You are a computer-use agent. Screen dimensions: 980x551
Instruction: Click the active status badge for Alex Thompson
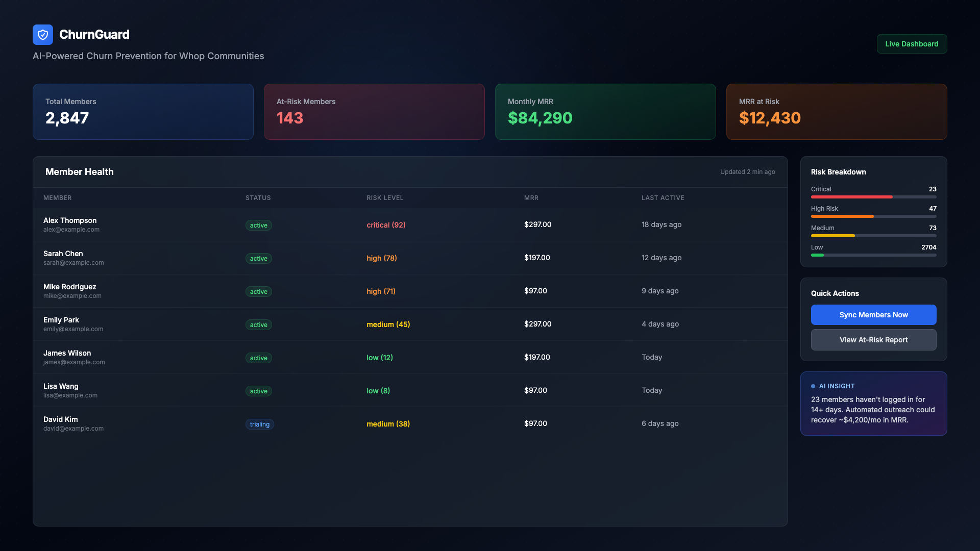click(258, 226)
